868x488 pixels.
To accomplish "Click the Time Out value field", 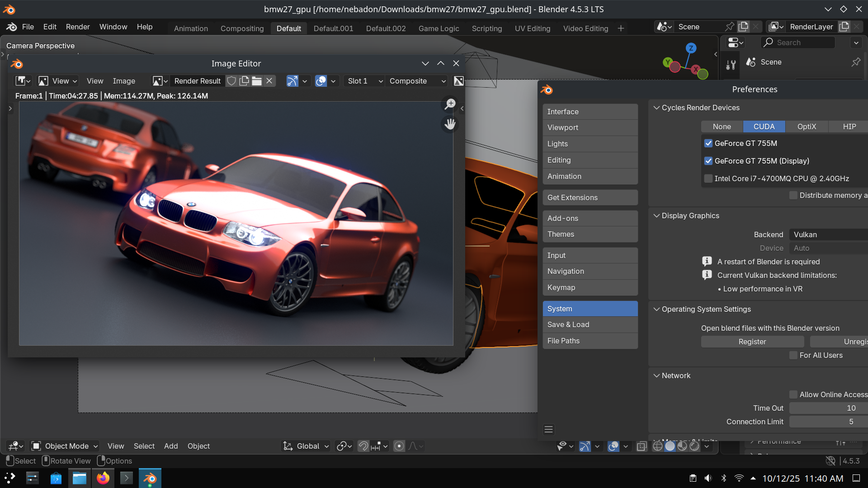I will pyautogui.click(x=828, y=408).
